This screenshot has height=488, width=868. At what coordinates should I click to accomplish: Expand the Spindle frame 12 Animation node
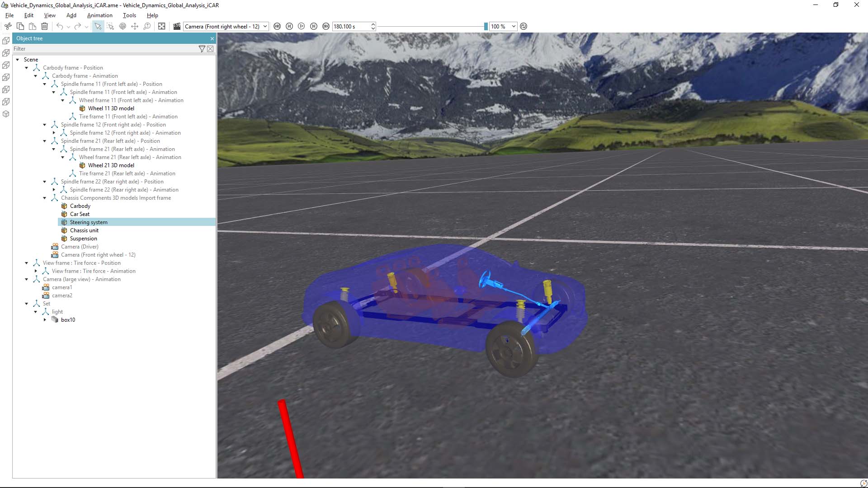click(54, 132)
